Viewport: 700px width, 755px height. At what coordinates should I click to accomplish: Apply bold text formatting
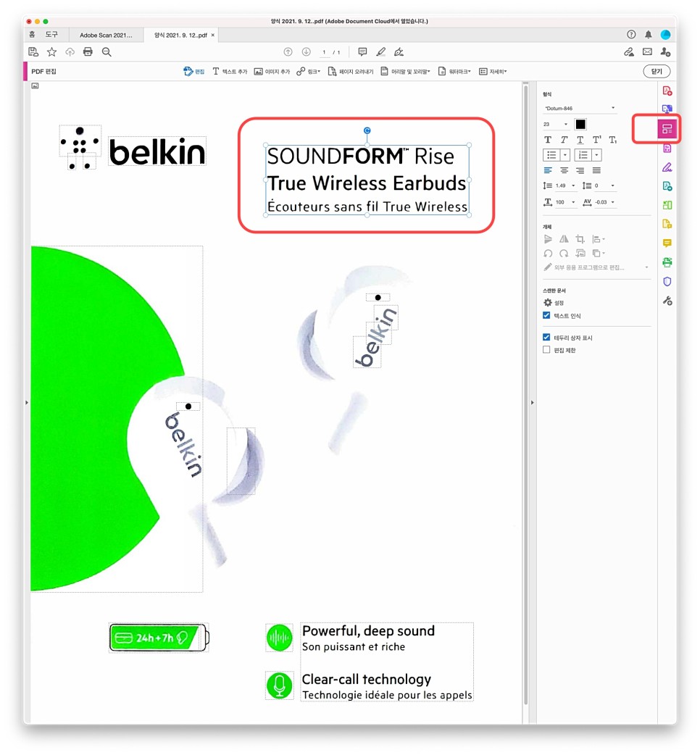click(x=548, y=140)
